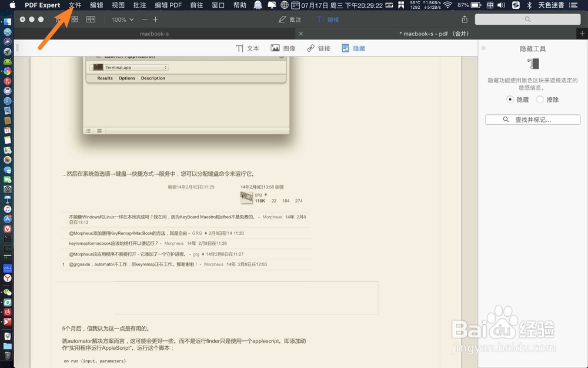The image size is (588, 368).
Task: Open the Terminal.app dropdown in the screenshot
Action: coord(129,67)
